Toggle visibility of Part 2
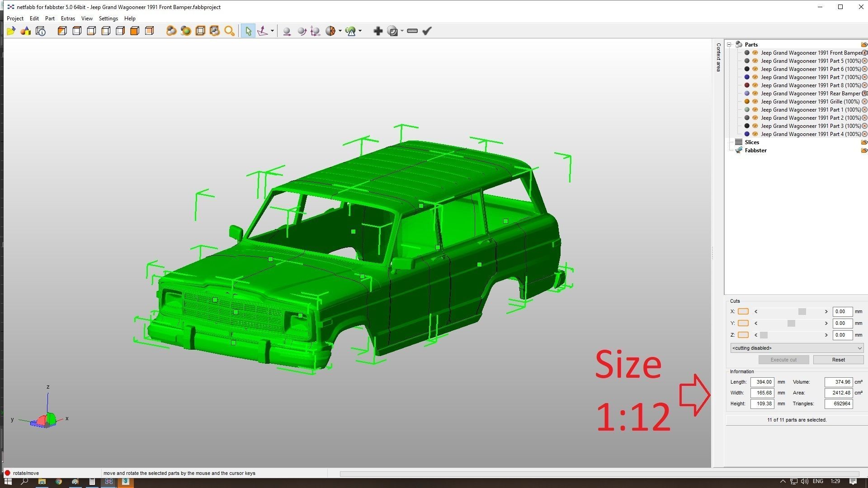This screenshot has width=868, height=488. (x=755, y=118)
